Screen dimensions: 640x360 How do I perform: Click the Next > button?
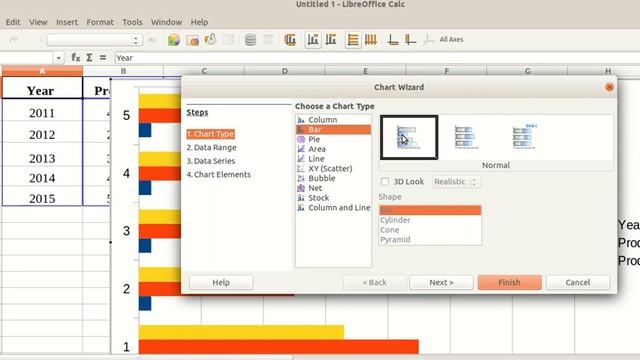pyautogui.click(x=441, y=282)
